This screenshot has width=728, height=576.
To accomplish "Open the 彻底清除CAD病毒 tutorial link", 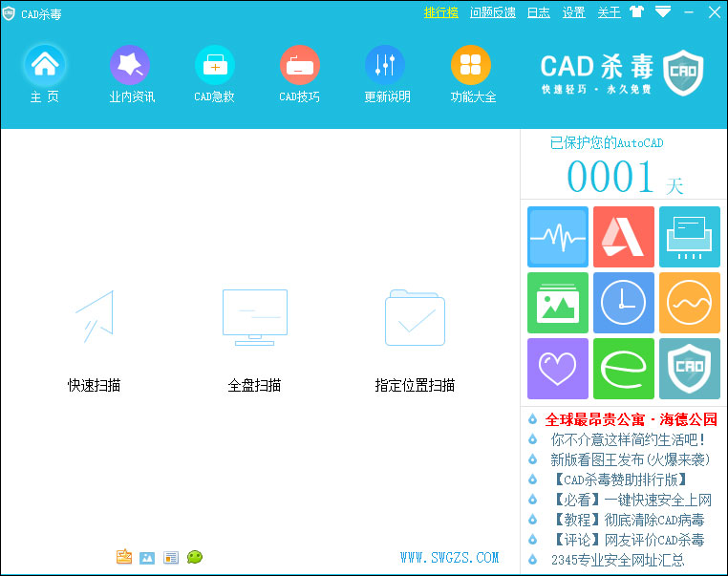I will (x=628, y=520).
